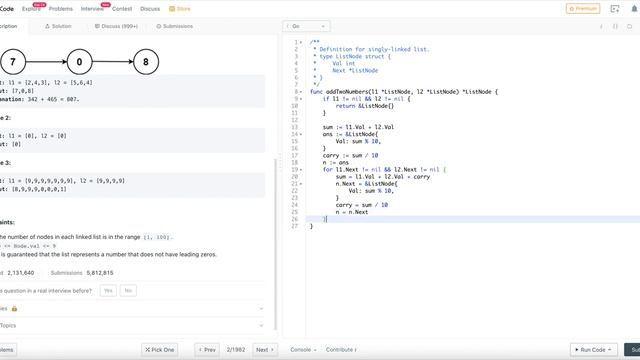Fold the n.Next literal at line 21
640x360 pixels.
pos(301,184)
